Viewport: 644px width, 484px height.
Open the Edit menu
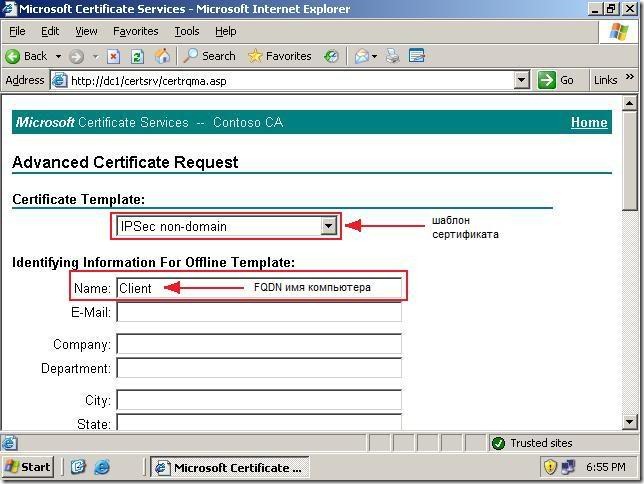pos(50,31)
